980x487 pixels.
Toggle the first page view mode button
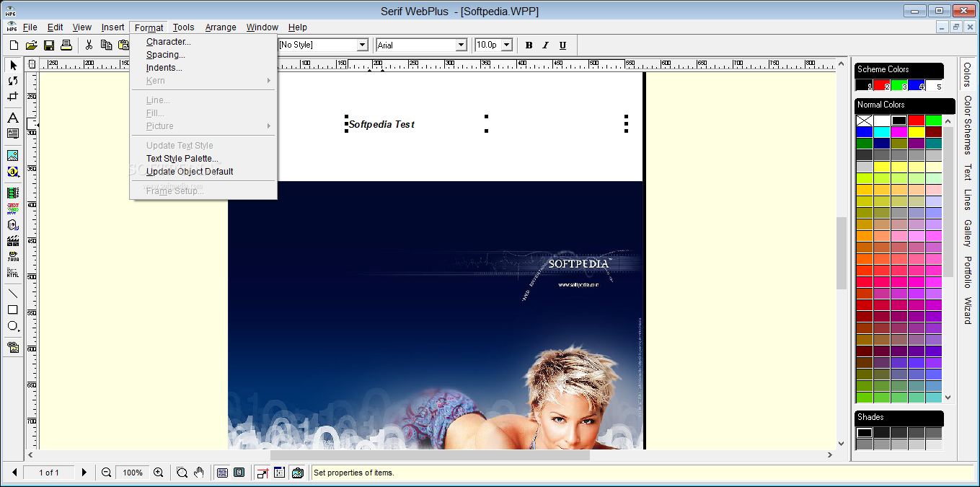[222, 473]
